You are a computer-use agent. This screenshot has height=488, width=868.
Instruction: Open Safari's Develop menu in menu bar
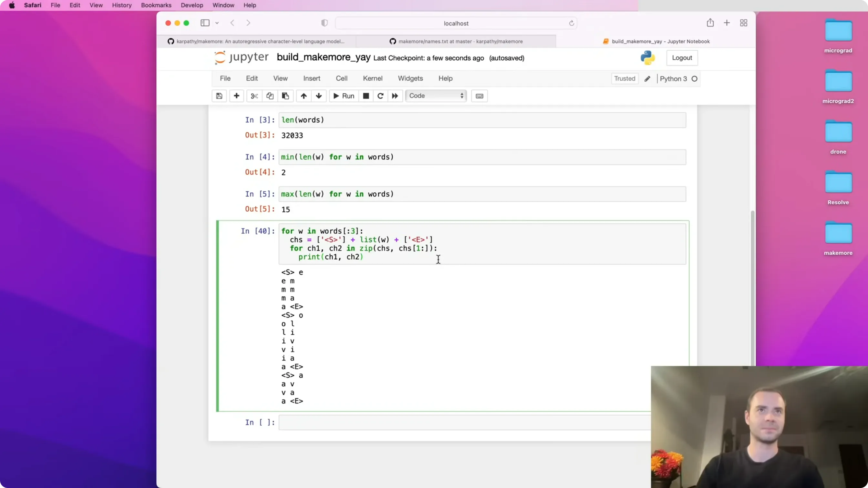point(192,5)
